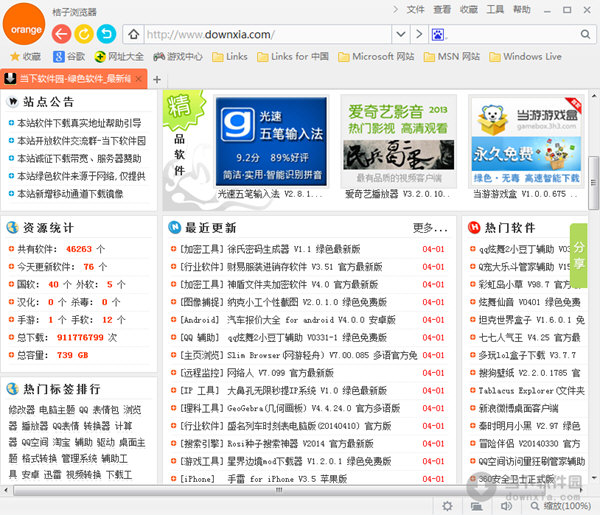The height and width of the screenshot is (515, 600).
Task: Open 网络人 V7.099 官方最新版 link
Action: point(280,373)
